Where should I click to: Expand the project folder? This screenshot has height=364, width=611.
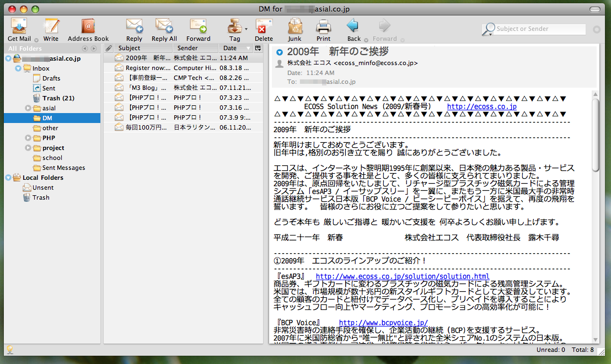coord(29,148)
